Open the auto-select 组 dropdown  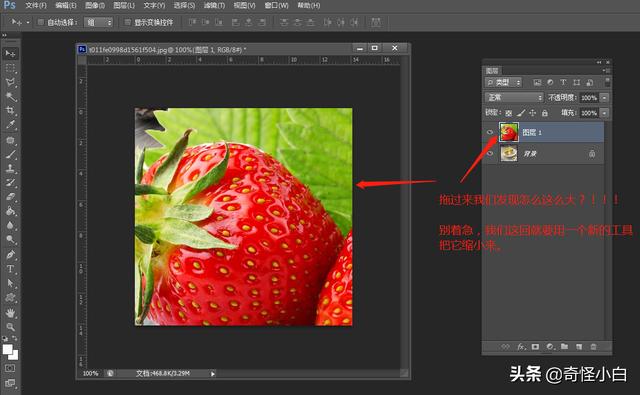tap(98, 22)
